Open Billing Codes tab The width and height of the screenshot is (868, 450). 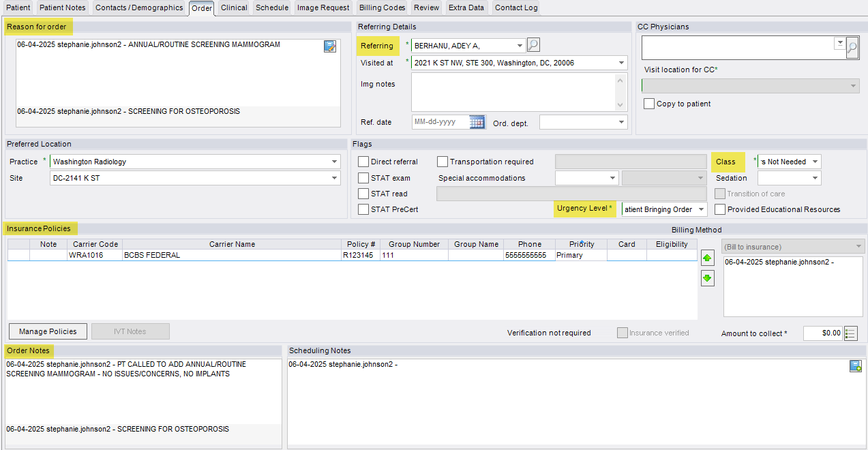pos(382,7)
